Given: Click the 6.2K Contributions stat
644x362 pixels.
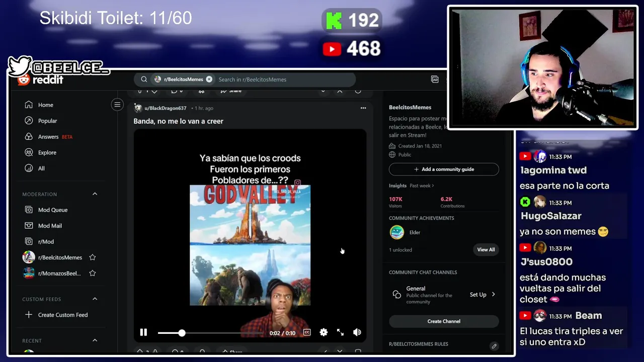Looking at the screenshot, I should [452, 202].
